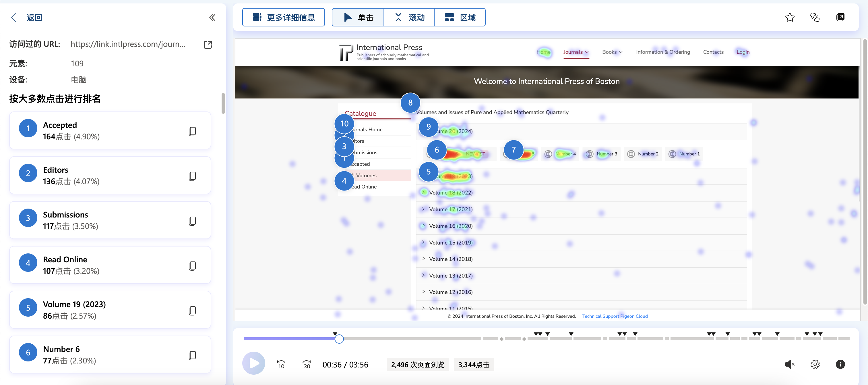Click the globe icon for Number 3

589,154
